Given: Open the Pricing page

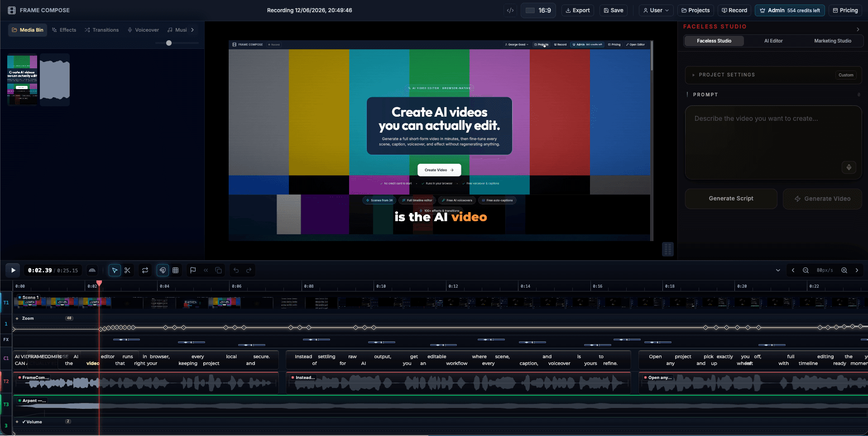Looking at the screenshot, I should 845,10.
